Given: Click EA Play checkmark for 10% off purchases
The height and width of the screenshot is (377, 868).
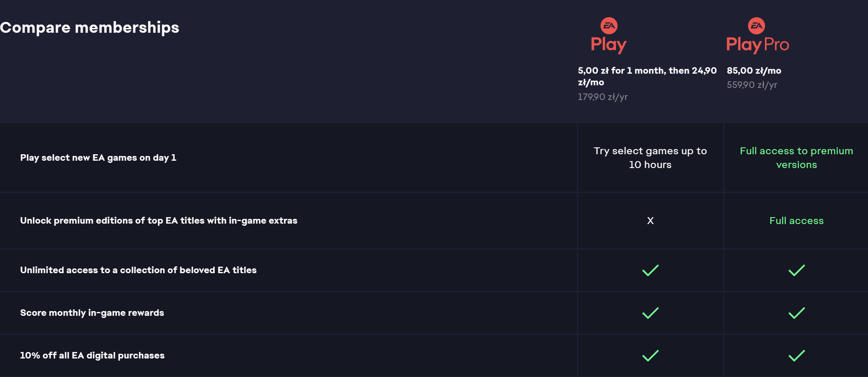Looking at the screenshot, I should 650,355.
